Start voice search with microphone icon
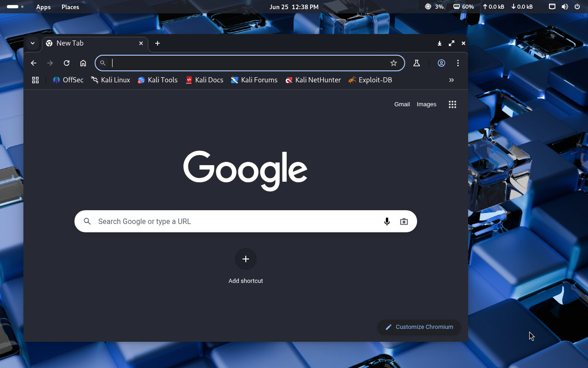 tap(387, 221)
